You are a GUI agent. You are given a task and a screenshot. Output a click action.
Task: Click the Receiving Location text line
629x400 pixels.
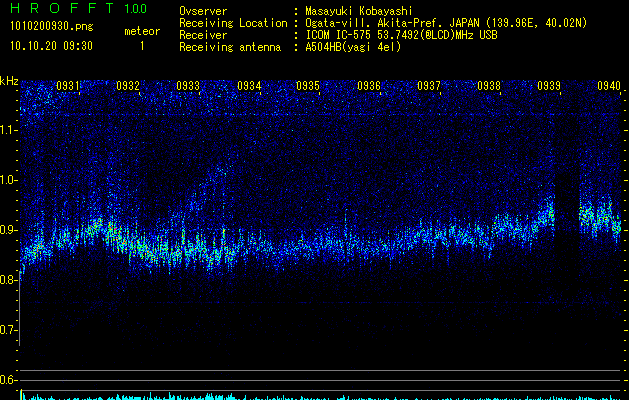pyautogui.click(x=238, y=23)
